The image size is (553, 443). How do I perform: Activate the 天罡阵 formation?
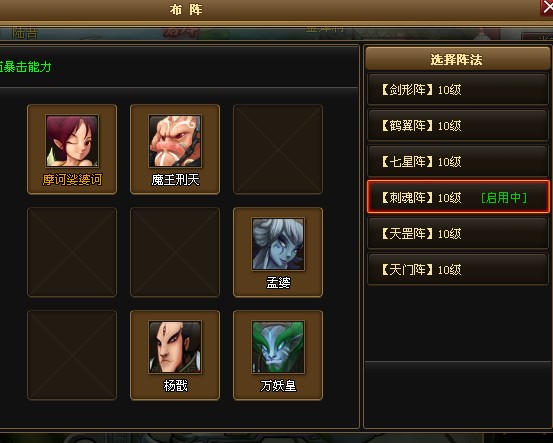[458, 233]
